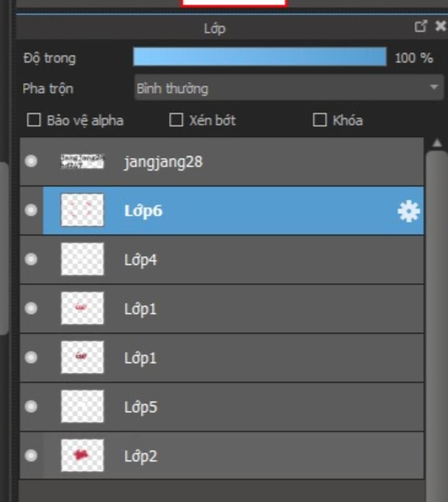This screenshot has height=502, width=448.
Task: Open Lớp6 layer settings gear
Action: coord(408,211)
